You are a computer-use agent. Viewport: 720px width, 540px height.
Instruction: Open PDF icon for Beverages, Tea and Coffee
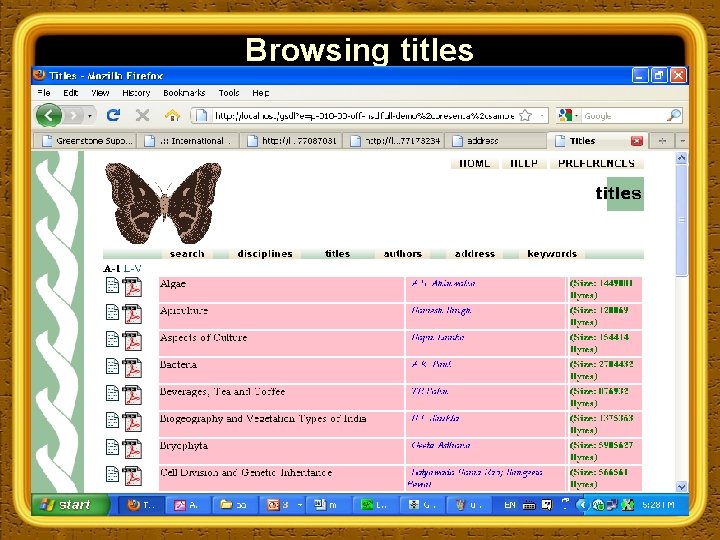(132, 395)
